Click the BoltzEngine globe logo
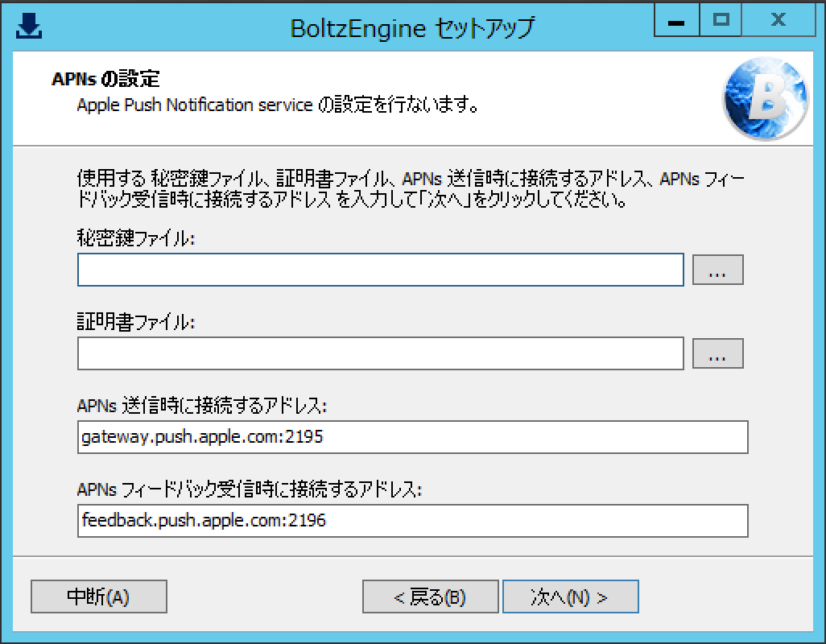826x644 pixels. click(765, 98)
